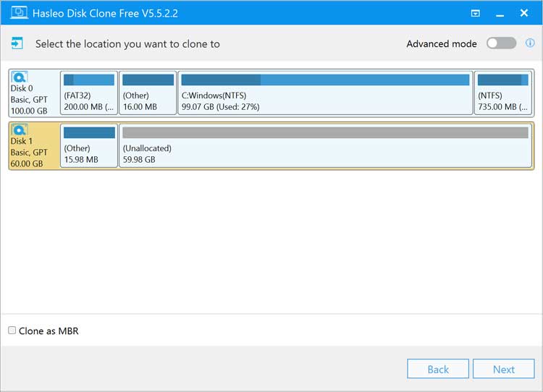Select the NTFS 735.00 MB partition

(x=503, y=93)
